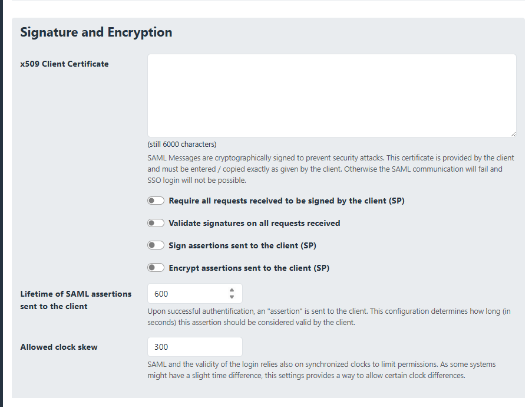This screenshot has height=407, width=532.
Task: Click the "Allowed clock skew" field label
Action: [x=59, y=347]
